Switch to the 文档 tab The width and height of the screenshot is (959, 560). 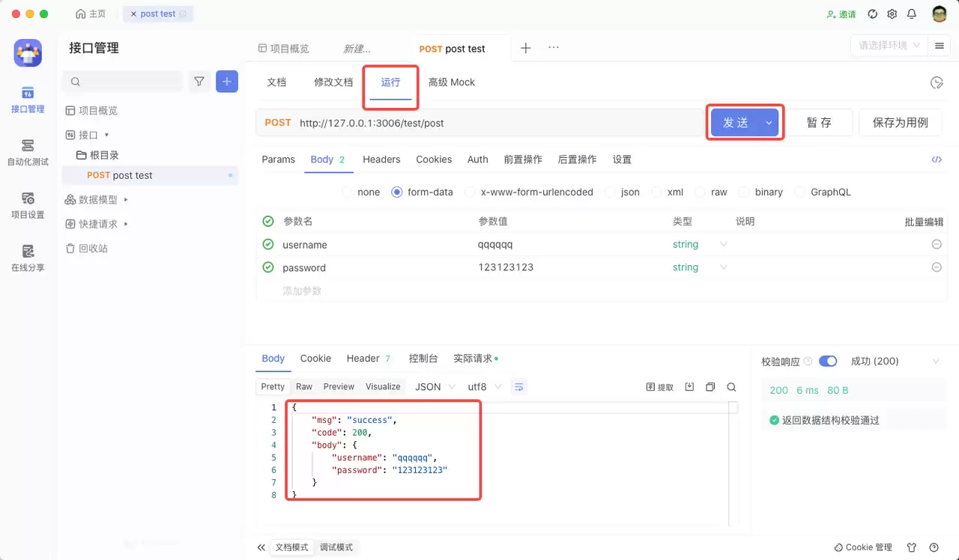276,82
